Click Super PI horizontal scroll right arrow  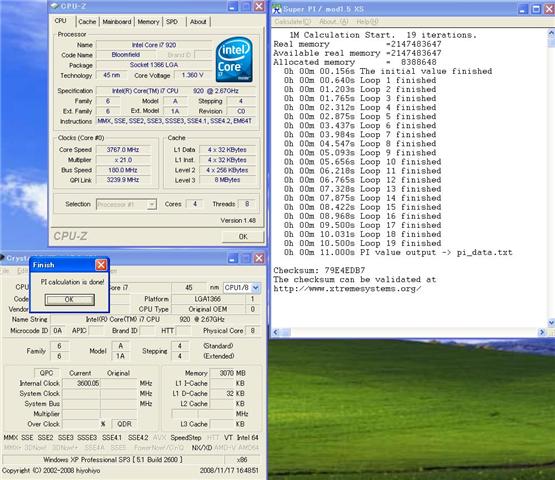[x=542, y=332]
